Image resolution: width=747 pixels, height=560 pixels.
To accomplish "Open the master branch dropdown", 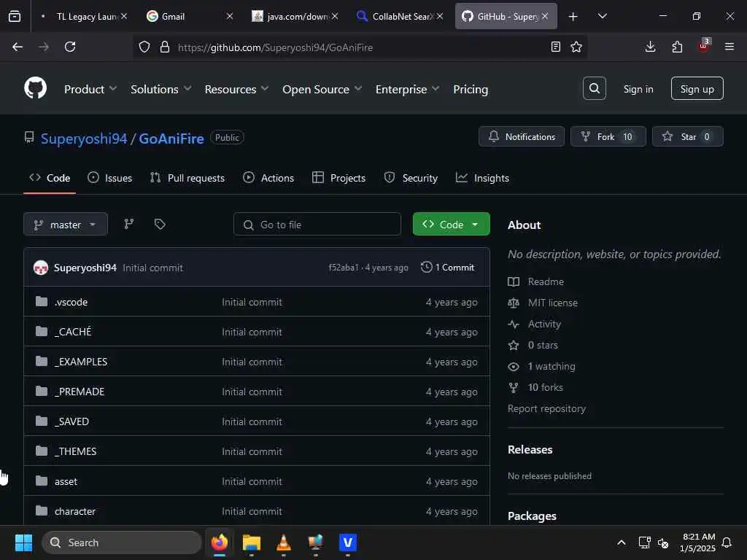I will tap(66, 225).
